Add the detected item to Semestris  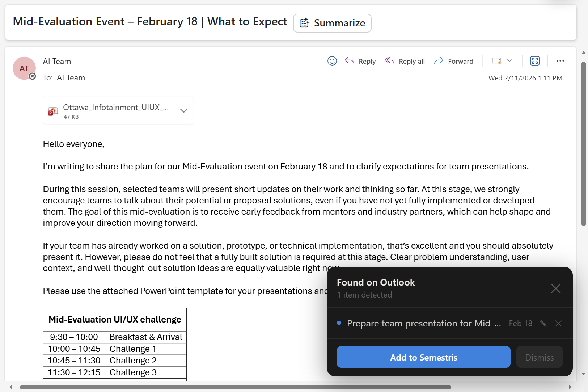(x=423, y=357)
